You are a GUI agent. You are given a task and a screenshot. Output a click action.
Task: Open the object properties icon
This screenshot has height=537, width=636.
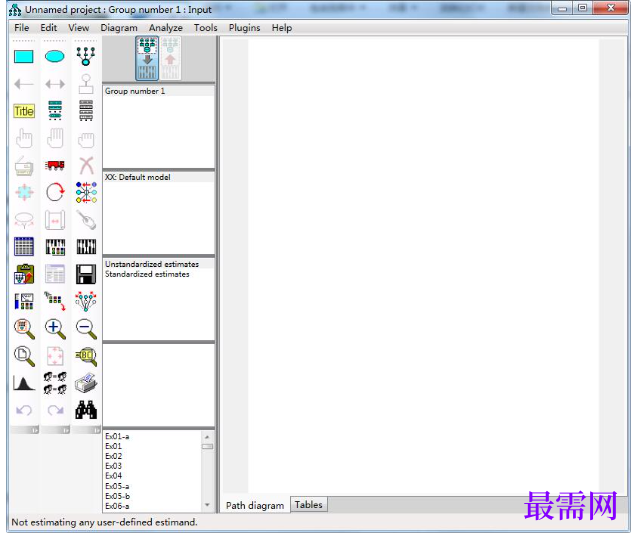(x=24, y=301)
